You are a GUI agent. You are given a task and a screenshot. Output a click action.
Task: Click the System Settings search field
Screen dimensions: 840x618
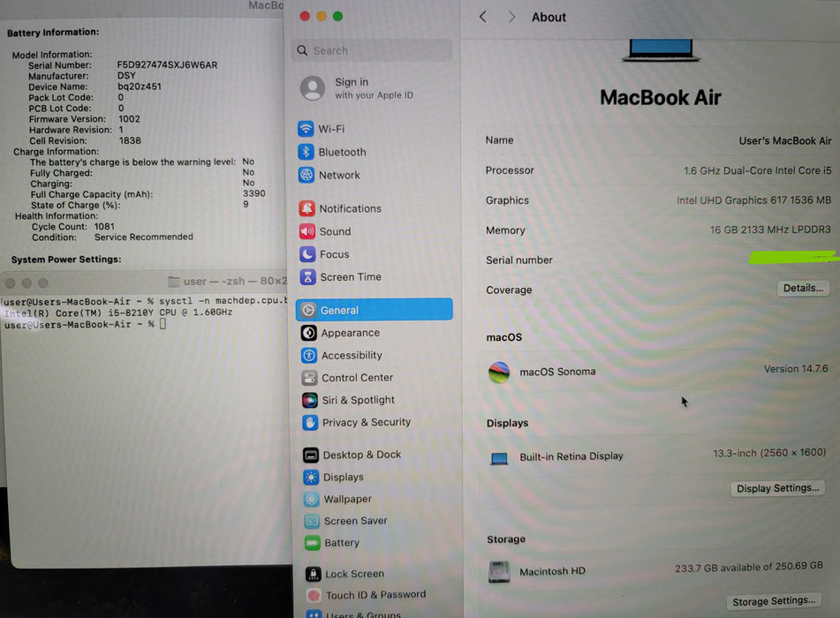[x=372, y=50]
